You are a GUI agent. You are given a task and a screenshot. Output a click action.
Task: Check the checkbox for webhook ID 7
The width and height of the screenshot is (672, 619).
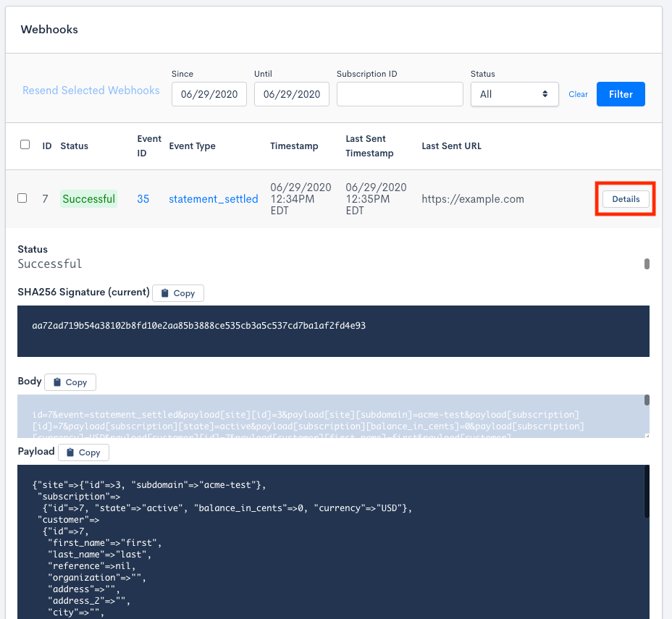(22, 198)
